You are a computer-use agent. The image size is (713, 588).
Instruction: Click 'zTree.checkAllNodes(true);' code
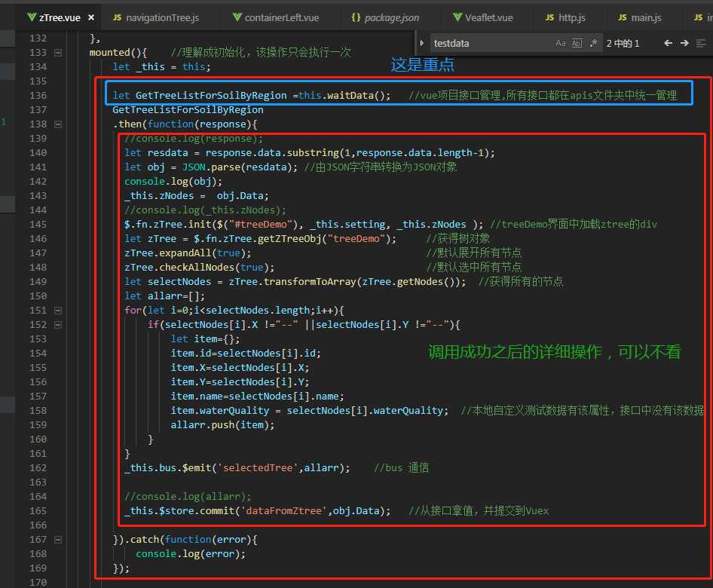[199, 268]
